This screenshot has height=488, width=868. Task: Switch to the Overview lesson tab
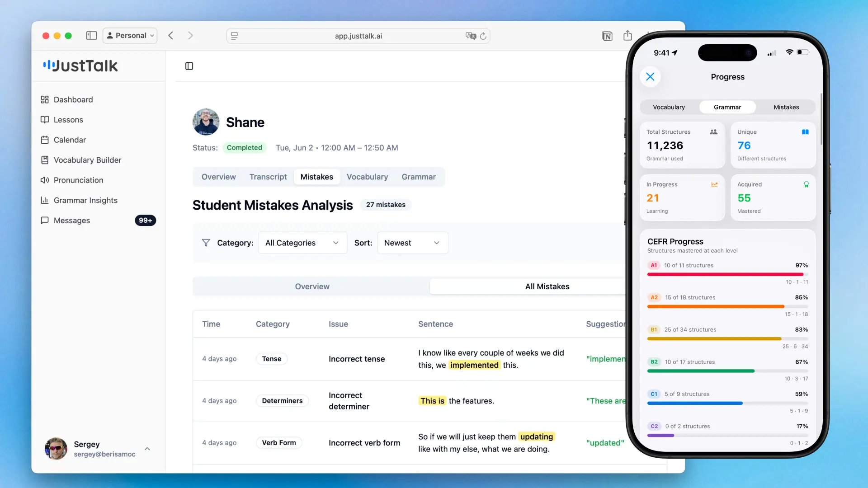click(219, 177)
